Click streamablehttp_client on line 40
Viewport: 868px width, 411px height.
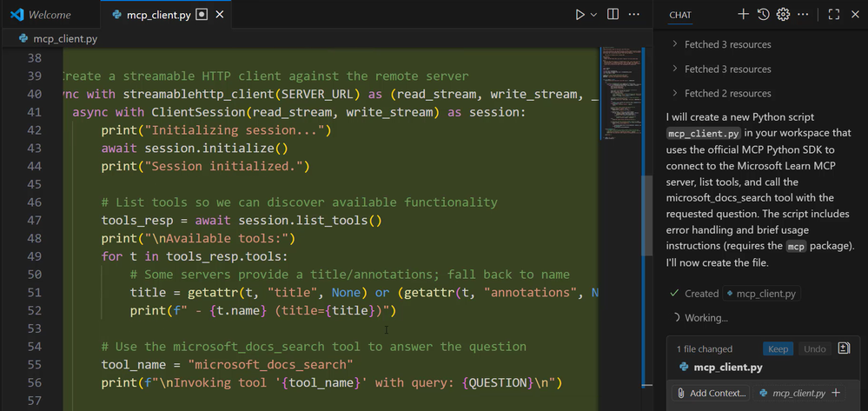199,94
